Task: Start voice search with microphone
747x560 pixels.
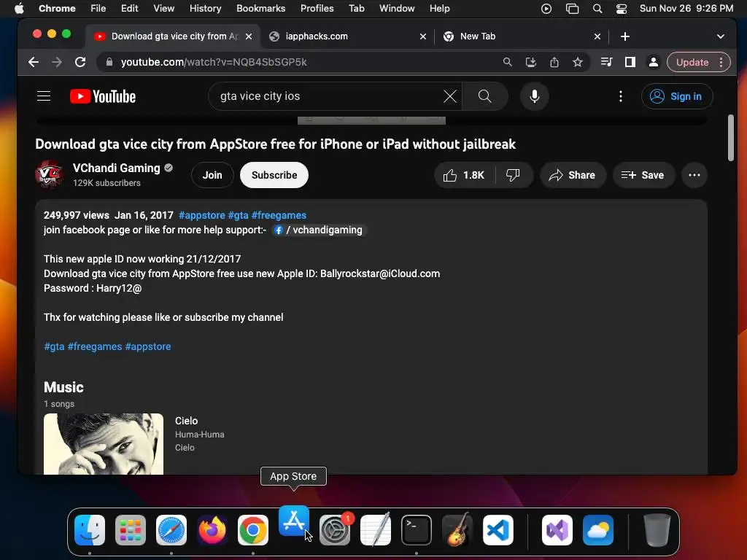Action: tap(535, 96)
